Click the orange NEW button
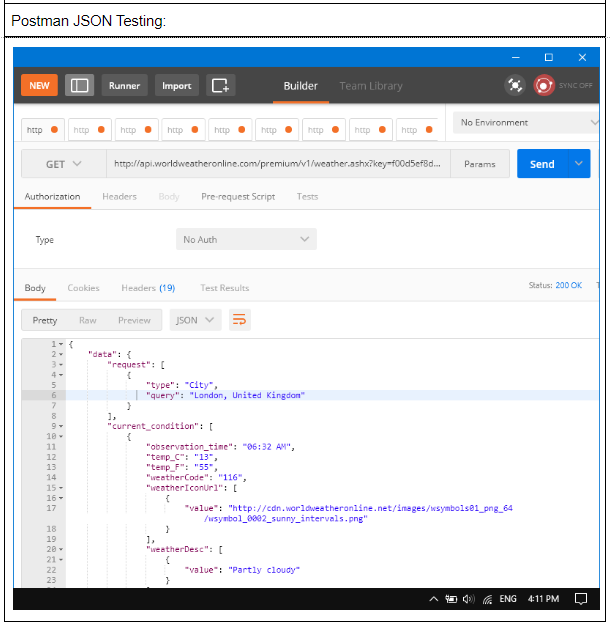This screenshot has width=610, height=627. (39, 85)
